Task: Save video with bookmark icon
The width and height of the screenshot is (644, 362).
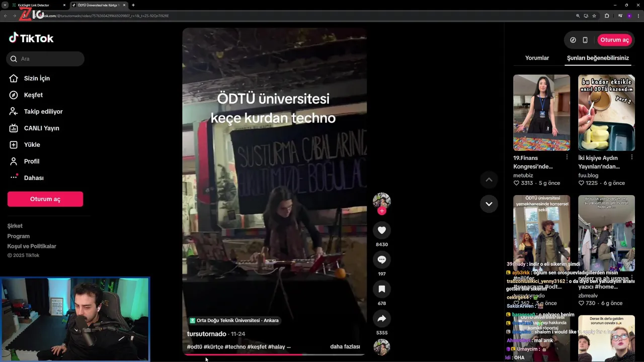Action: pos(382,289)
